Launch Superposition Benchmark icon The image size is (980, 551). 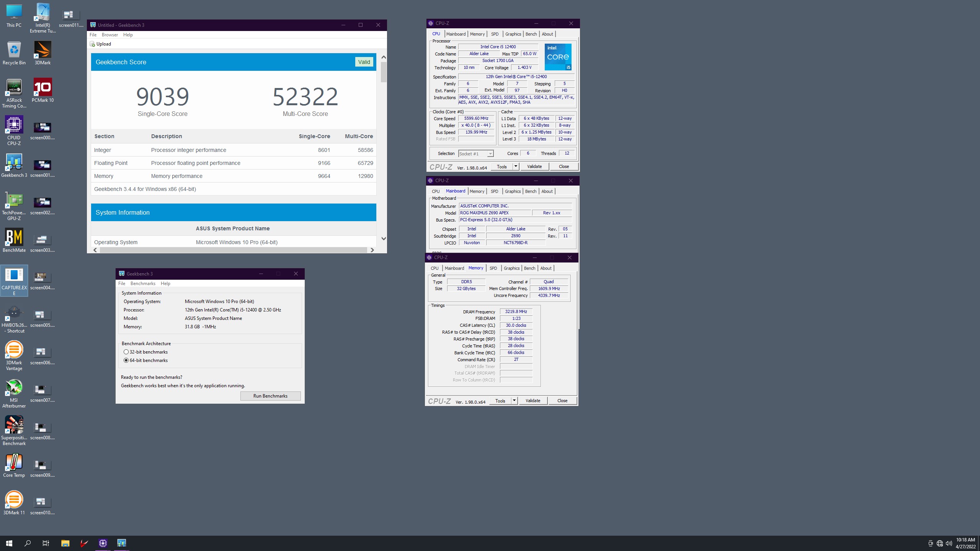point(14,431)
